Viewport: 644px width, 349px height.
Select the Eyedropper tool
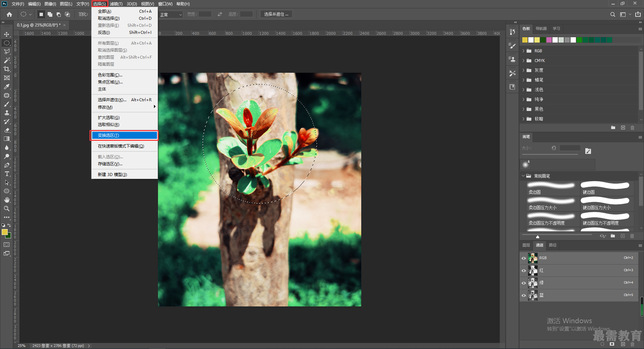click(x=7, y=86)
